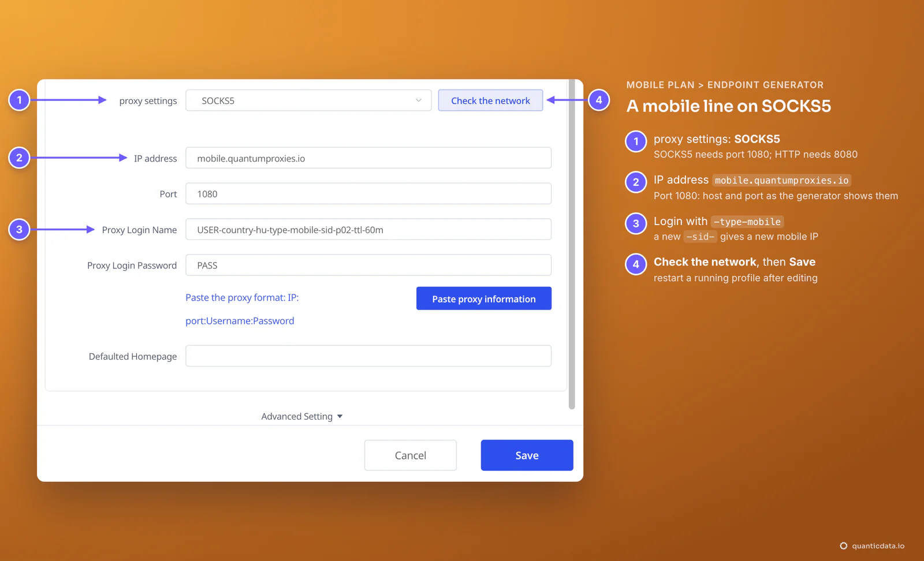
Task: Click the 'Defaulted Homepage' label
Action: [133, 357]
